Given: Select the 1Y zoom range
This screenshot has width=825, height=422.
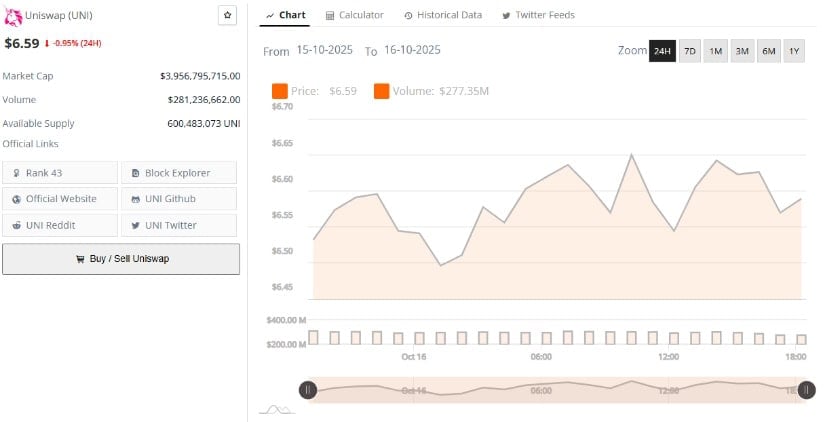Looking at the screenshot, I should coord(794,51).
